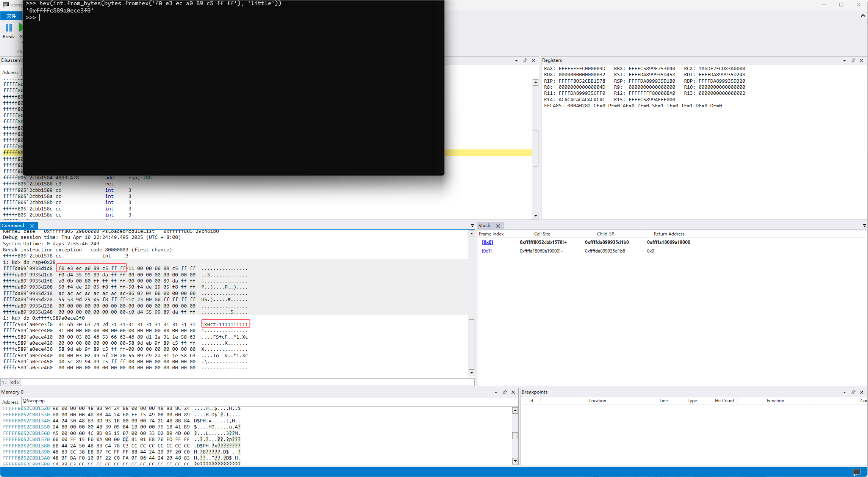The width and height of the screenshot is (868, 477).
Task: Pin the Memory 0 panel
Action: [x=504, y=392]
